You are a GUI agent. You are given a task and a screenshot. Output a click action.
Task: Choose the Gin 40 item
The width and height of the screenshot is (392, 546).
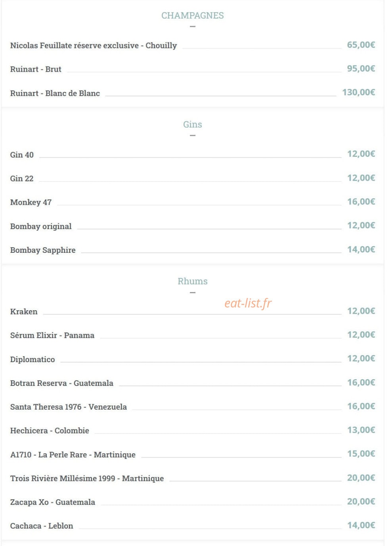pyautogui.click(x=22, y=155)
